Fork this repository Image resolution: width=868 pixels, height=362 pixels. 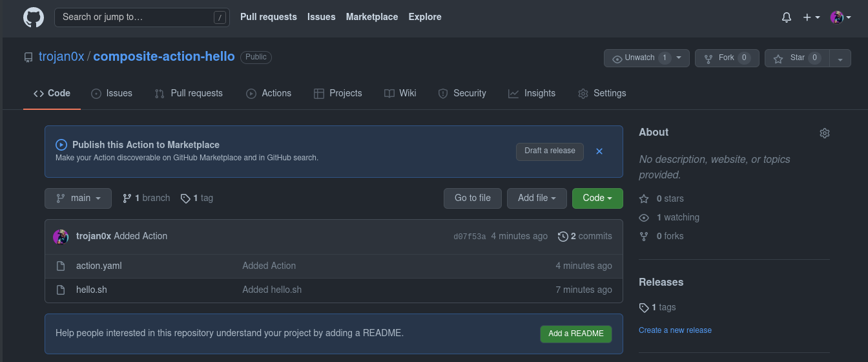[727, 58]
